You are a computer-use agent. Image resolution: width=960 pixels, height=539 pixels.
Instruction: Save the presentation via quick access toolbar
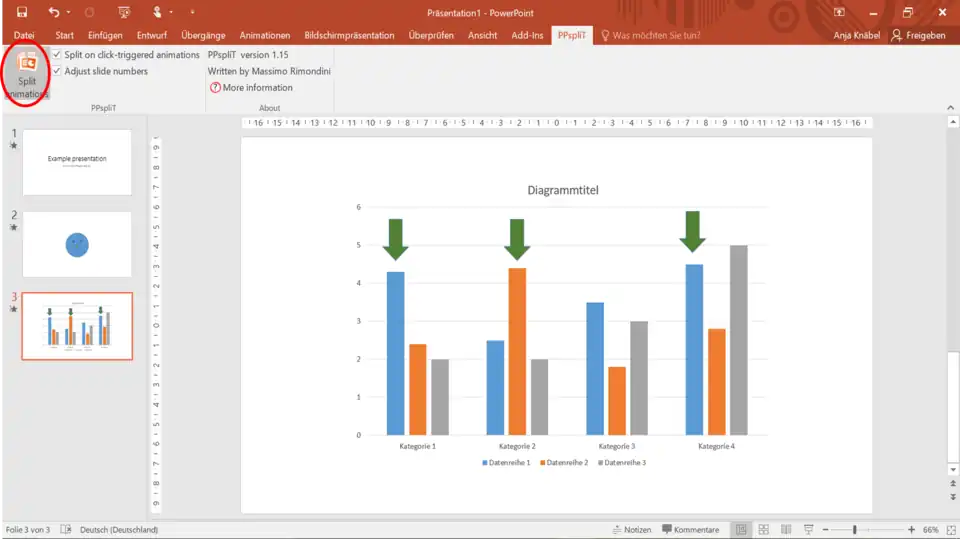22,12
